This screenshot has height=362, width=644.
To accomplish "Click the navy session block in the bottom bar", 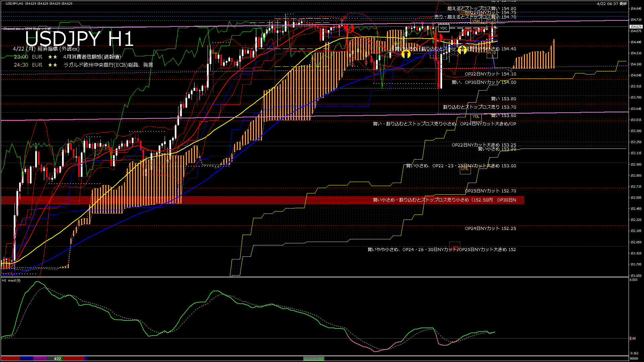I will pos(26,359).
